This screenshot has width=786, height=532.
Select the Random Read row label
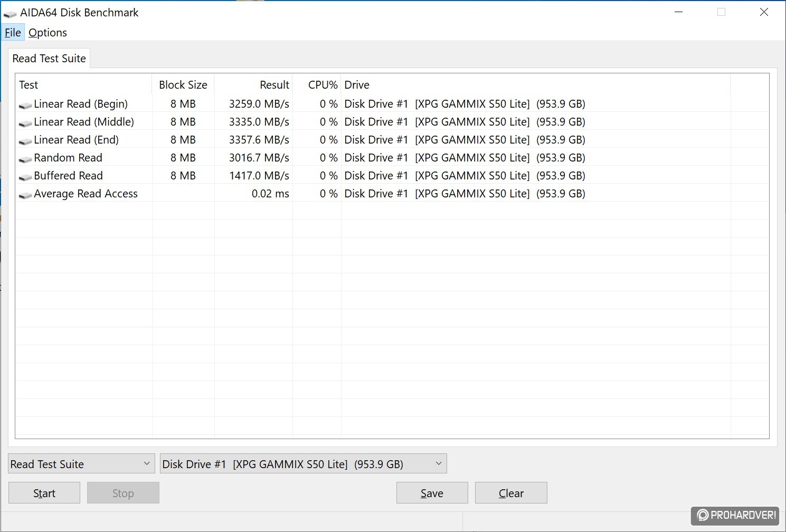(x=68, y=158)
